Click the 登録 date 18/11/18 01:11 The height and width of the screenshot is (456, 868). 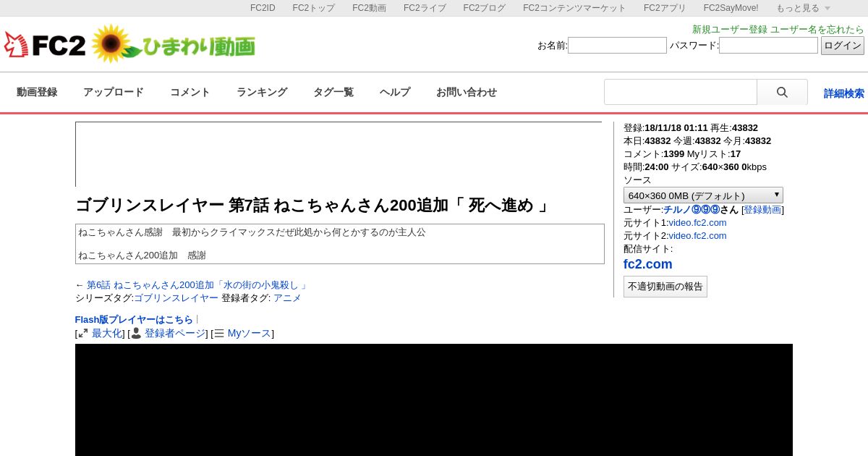[676, 128]
